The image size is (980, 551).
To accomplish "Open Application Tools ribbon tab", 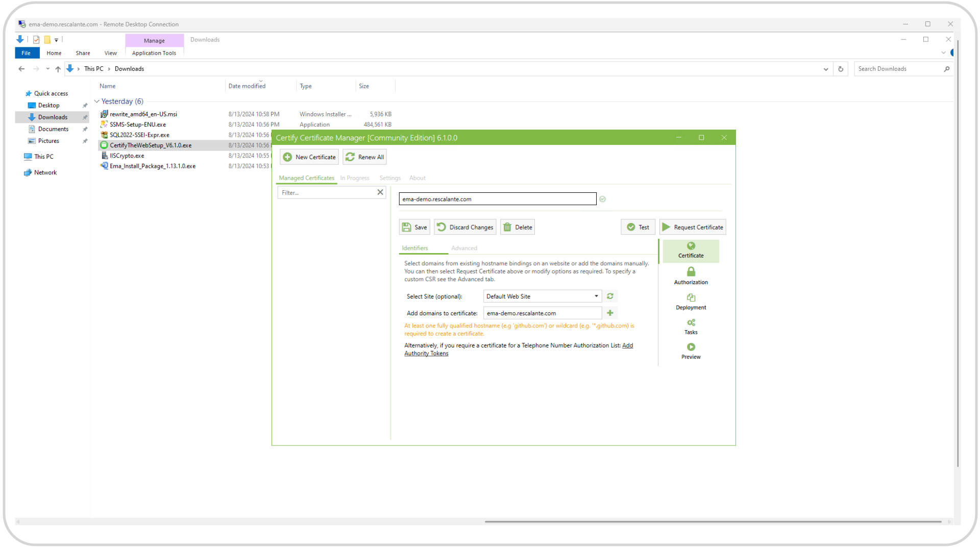I will click(154, 53).
